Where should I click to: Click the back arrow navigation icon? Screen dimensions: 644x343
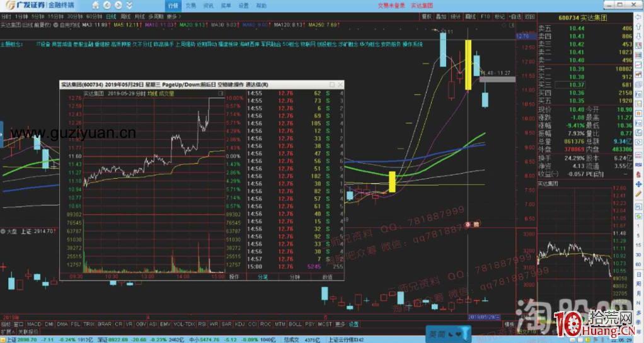coord(106,5)
